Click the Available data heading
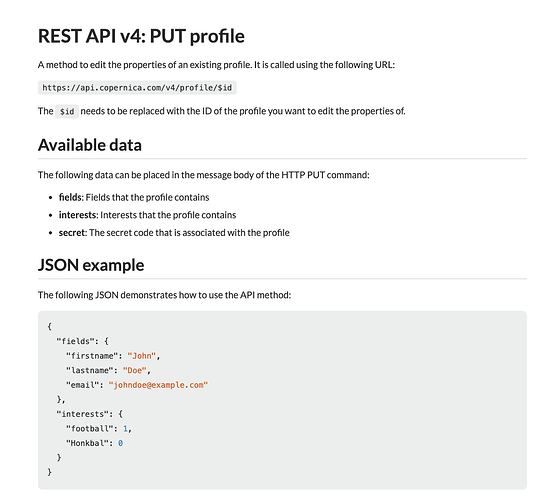Image resolution: width=541 pixels, height=500 pixels. (90, 145)
